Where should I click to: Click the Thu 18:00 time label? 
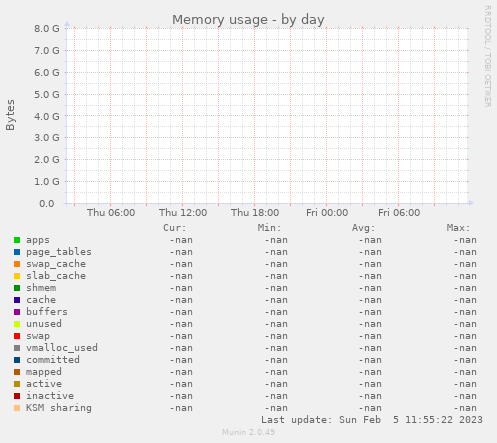point(255,213)
